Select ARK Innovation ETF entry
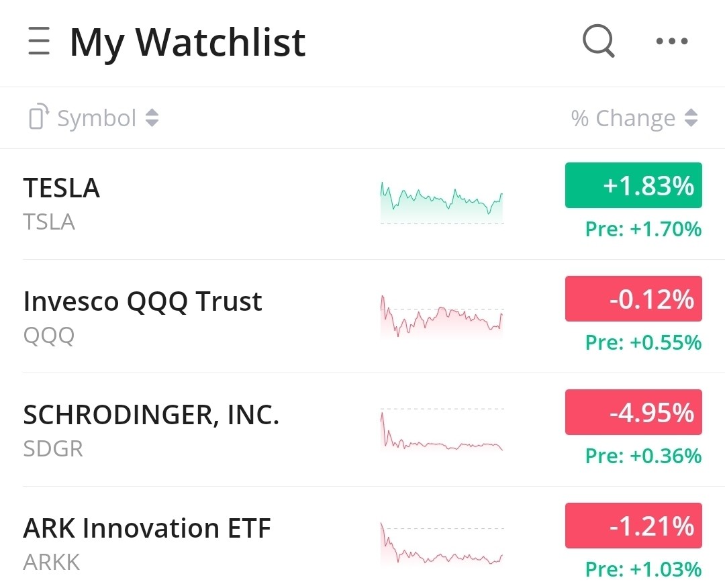 pos(147,528)
